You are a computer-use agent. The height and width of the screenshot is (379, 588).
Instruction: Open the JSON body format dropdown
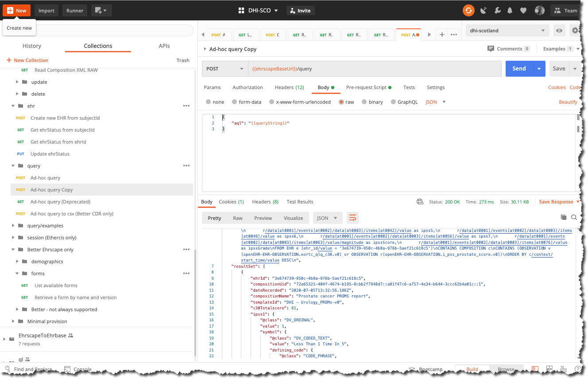coord(436,102)
